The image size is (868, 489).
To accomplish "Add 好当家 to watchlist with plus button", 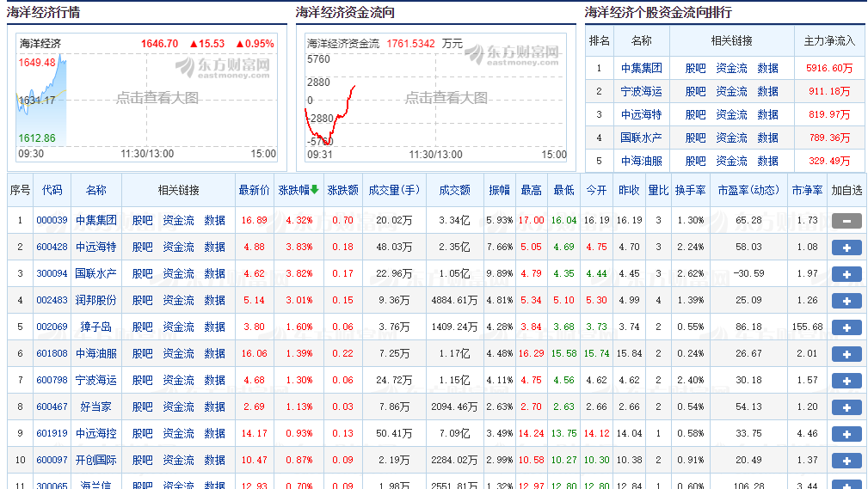I will [x=846, y=407].
